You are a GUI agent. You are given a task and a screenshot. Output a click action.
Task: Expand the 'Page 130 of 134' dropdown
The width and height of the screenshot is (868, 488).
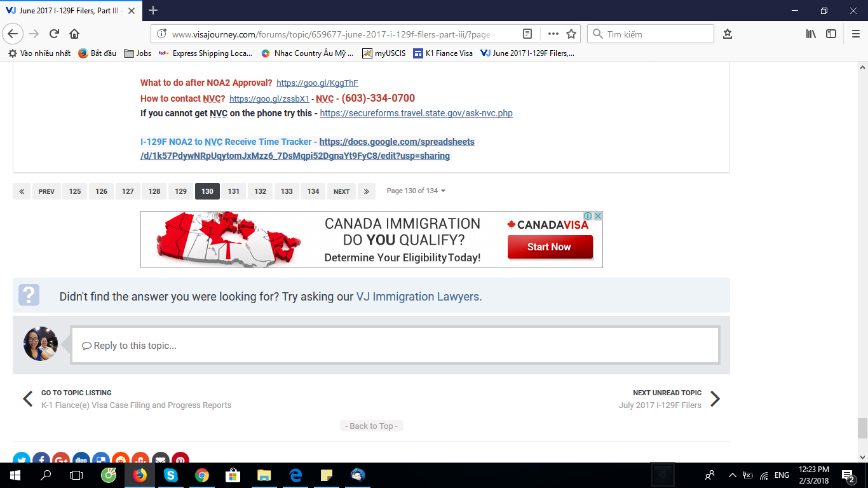pos(416,191)
